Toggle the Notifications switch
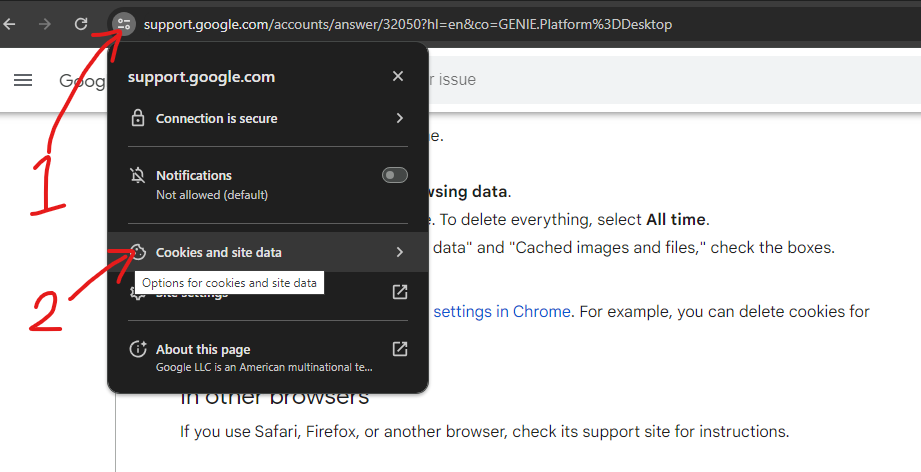Image resolution: width=921 pixels, height=472 pixels. tap(394, 175)
